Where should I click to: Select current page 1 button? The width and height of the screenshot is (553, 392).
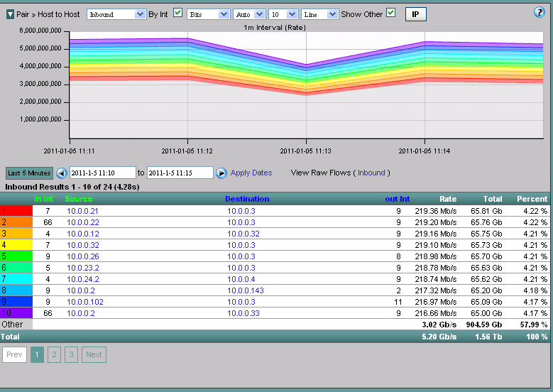tap(37, 354)
